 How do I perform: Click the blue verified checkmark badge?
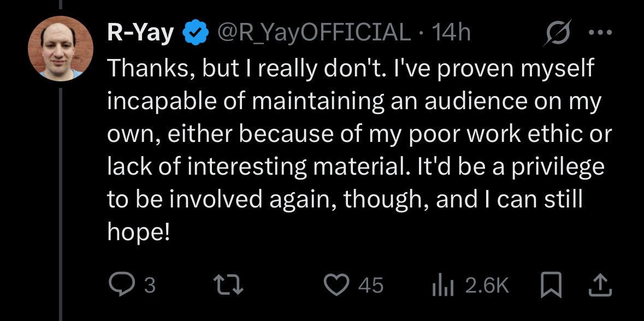pos(194,33)
